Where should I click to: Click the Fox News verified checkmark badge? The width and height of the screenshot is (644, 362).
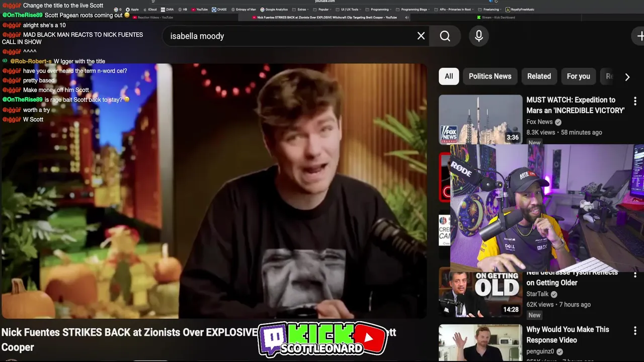[x=558, y=122]
